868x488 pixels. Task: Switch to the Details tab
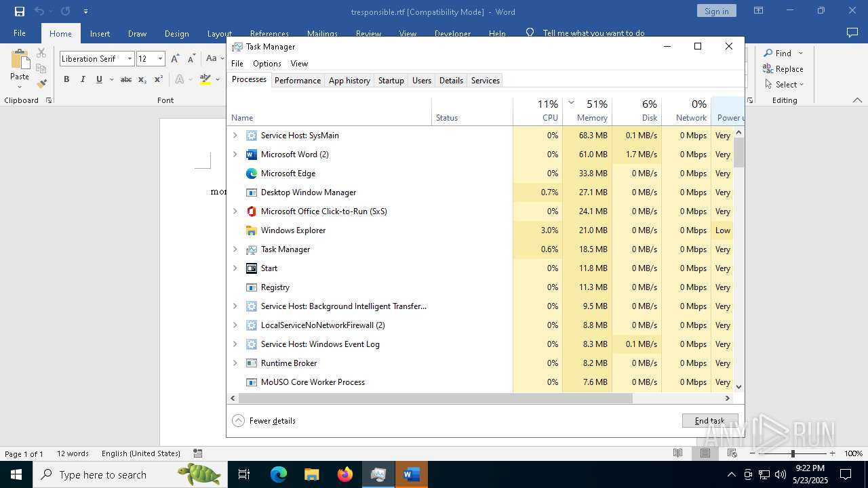(451, 80)
